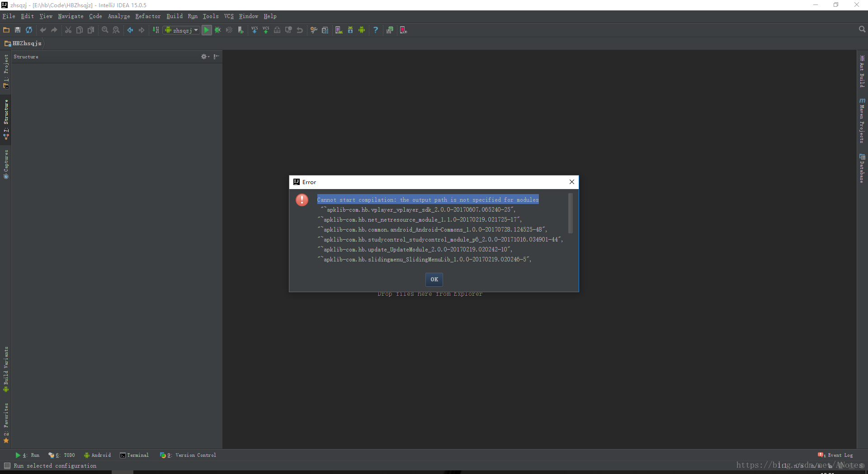Click the Search Everywhere magnifier icon
The image size is (868, 474).
(862, 29)
